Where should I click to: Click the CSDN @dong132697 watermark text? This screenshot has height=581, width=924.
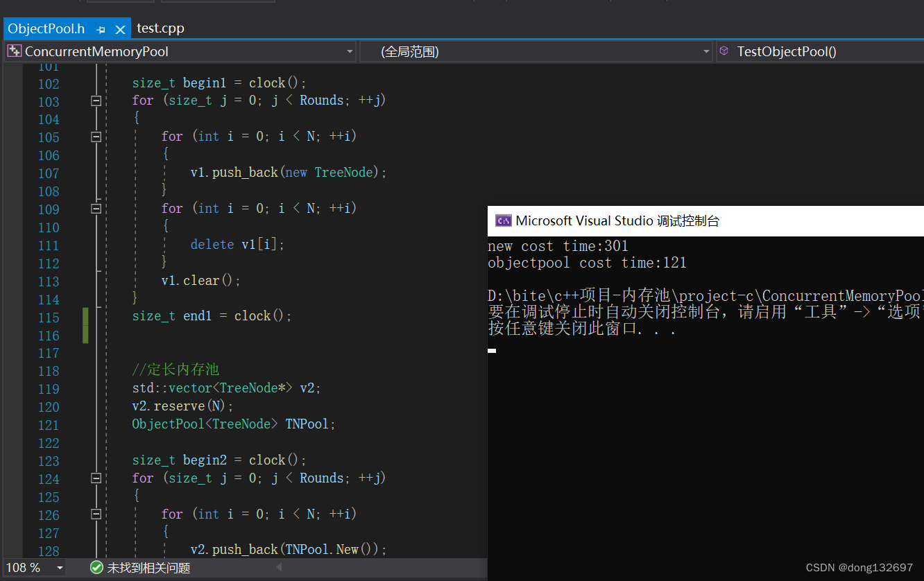pyautogui.click(x=859, y=567)
